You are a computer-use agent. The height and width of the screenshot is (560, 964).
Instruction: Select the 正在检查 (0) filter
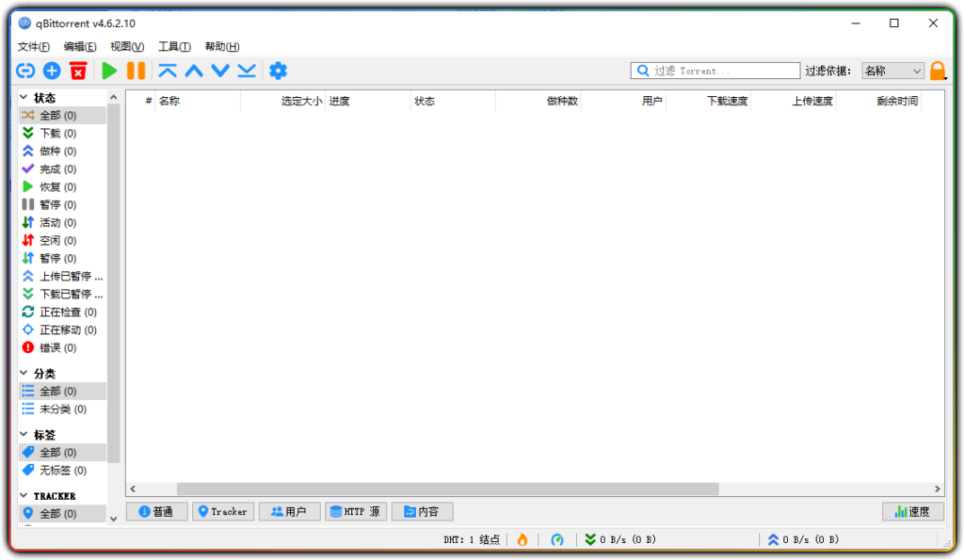click(x=62, y=312)
